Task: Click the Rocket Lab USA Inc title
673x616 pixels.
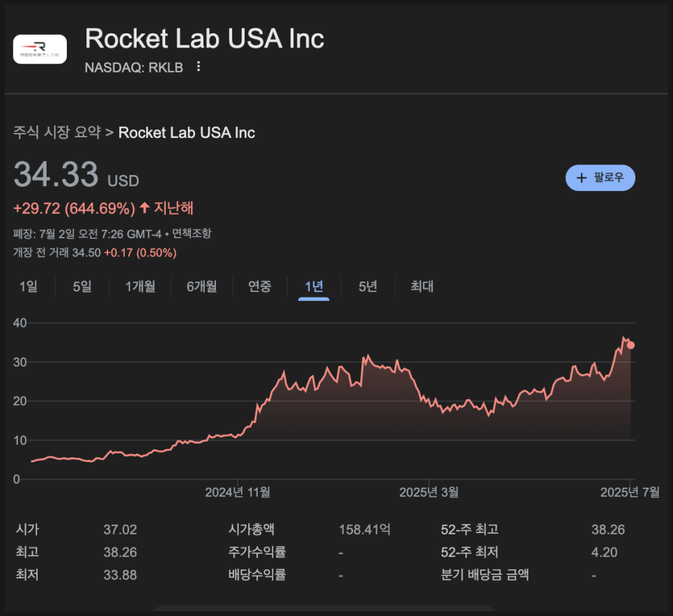Action: pos(204,38)
